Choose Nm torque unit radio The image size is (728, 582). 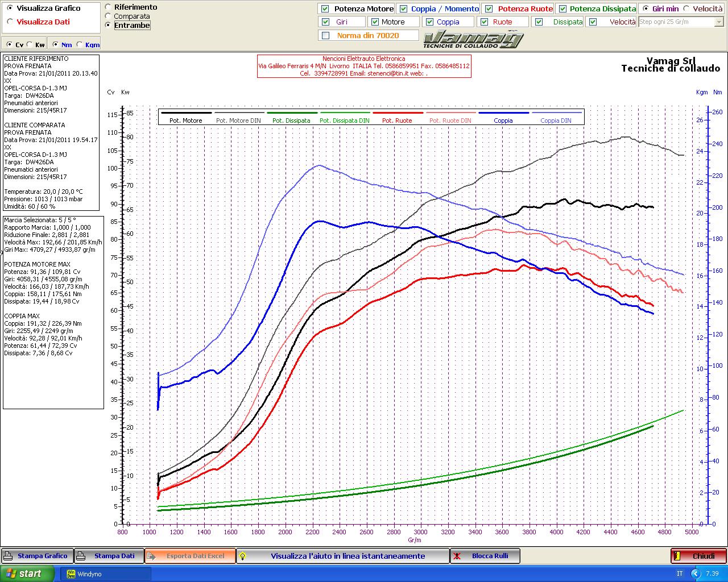55,45
